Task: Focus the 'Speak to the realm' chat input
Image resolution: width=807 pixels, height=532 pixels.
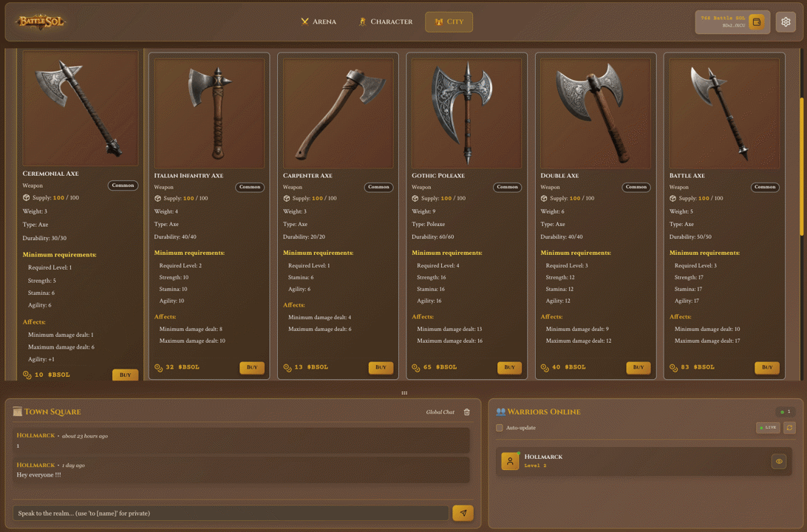Action: click(x=231, y=513)
